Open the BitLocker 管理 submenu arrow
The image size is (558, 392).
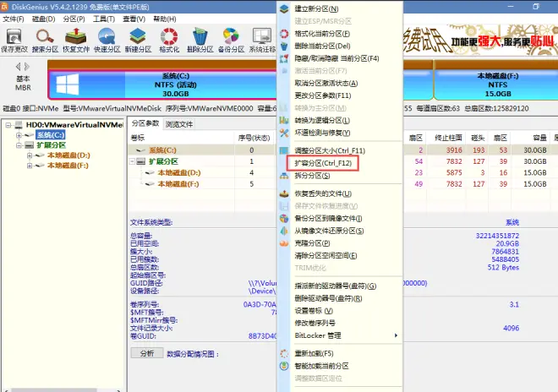[396, 335]
